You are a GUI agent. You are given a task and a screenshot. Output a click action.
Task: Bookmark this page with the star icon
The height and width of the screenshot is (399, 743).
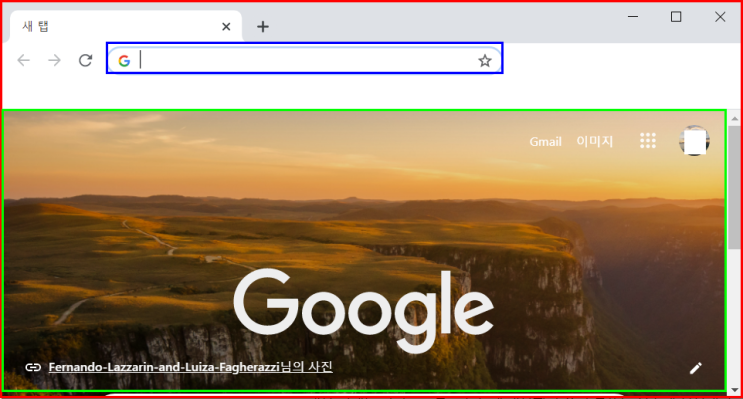click(484, 61)
